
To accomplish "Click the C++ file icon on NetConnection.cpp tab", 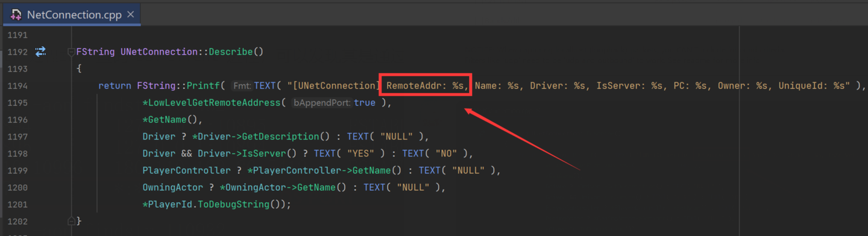I will (16, 15).
